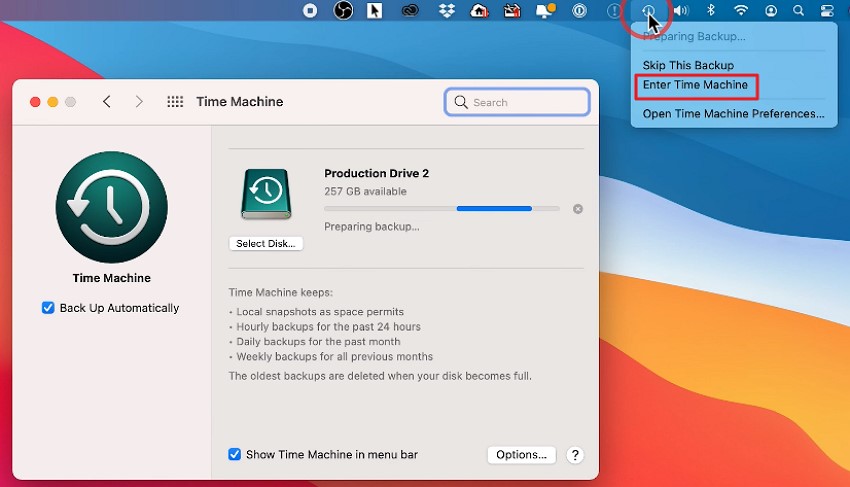Open help with the question mark button
This screenshot has width=850, height=487.
pyautogui.click(x=575, y=454)
